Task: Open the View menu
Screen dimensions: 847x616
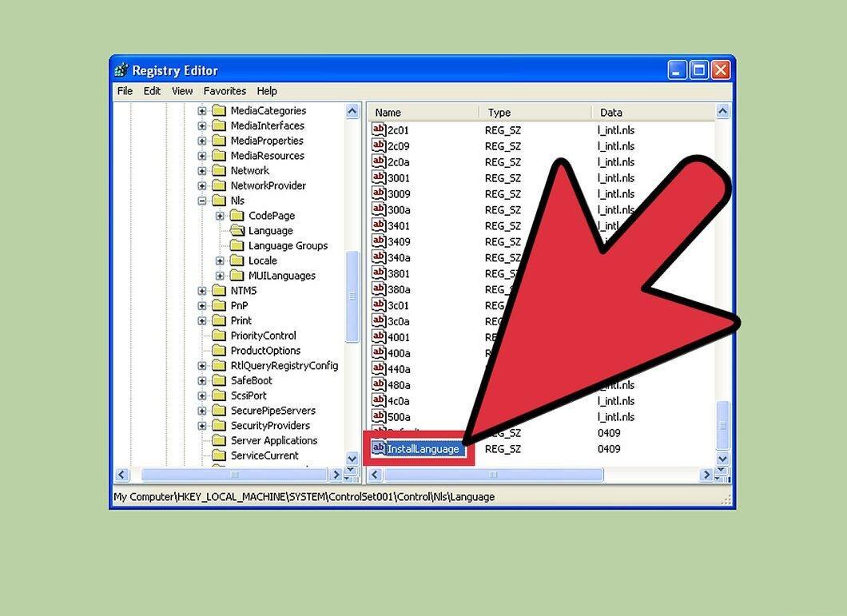Action: tap(182, 91)
